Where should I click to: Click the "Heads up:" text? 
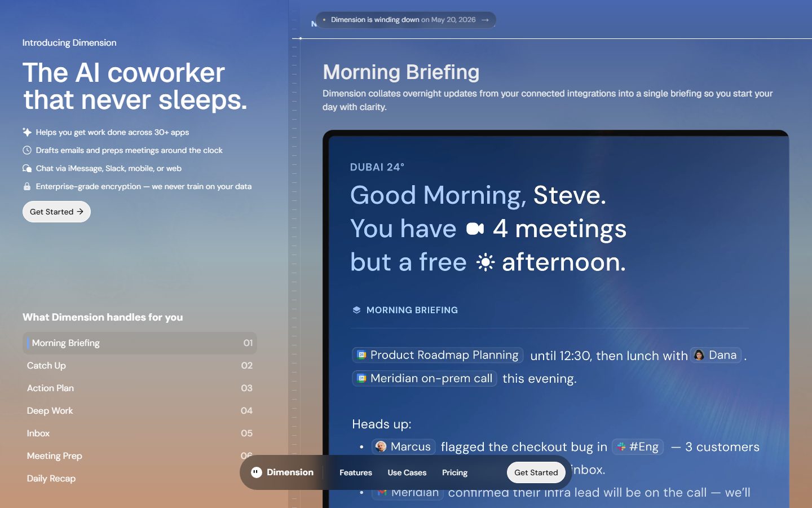coord(382,424)
